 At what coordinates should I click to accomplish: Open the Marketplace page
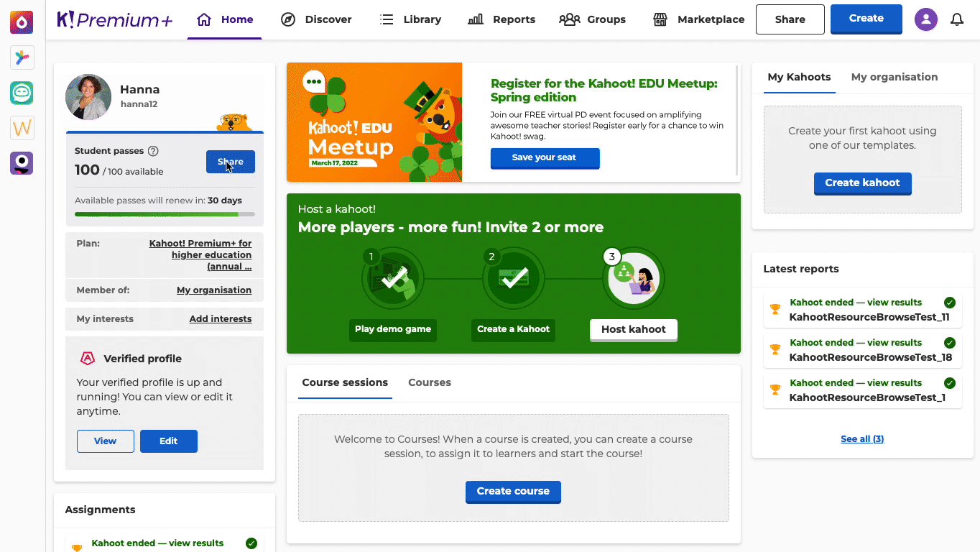[x=698, y=19]
